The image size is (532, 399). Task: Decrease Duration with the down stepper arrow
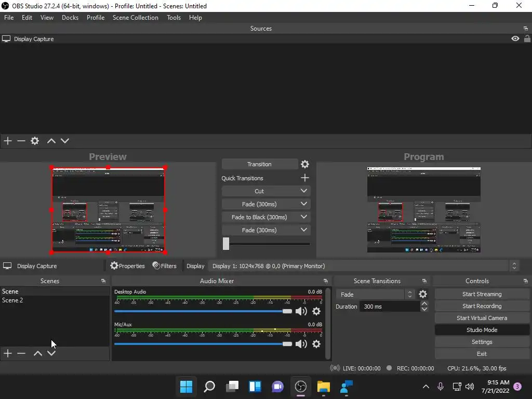click(424, 310)
